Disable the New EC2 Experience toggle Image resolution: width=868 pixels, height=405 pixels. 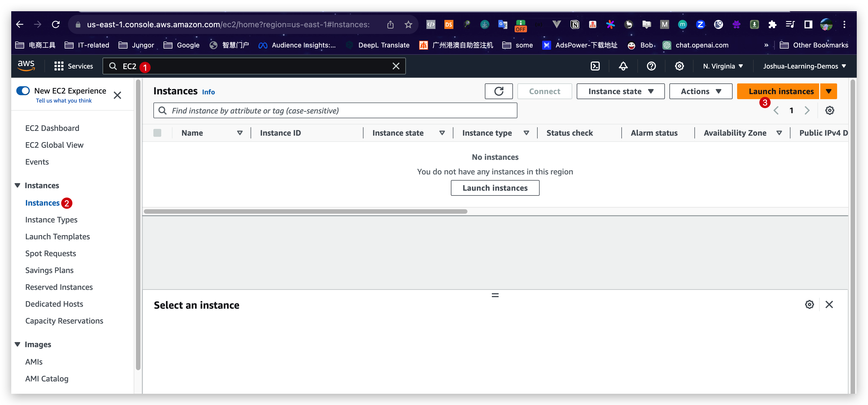click(23, 91)
